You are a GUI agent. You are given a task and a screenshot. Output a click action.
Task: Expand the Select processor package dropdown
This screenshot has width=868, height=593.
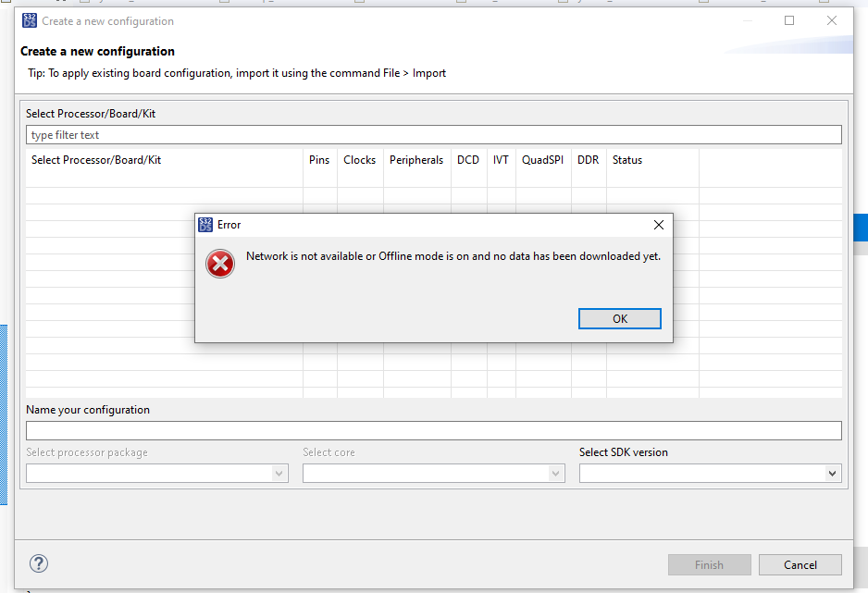(279, 474)
